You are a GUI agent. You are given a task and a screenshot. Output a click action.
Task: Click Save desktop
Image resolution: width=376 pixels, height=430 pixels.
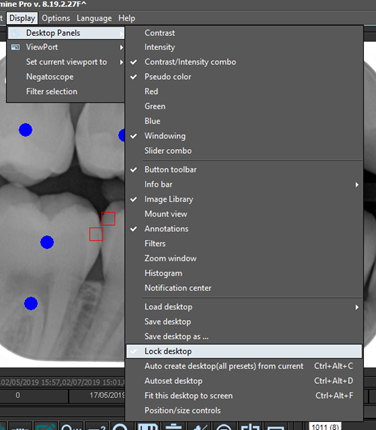(244, 322)
